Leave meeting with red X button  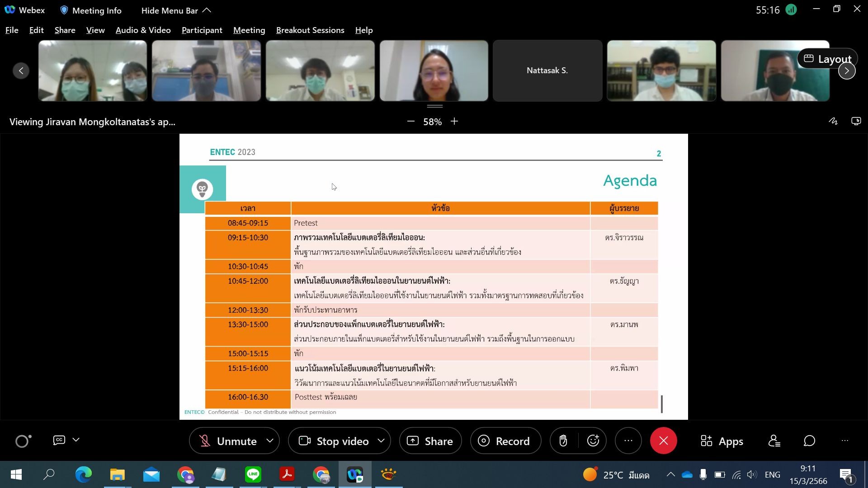[663, 441]
